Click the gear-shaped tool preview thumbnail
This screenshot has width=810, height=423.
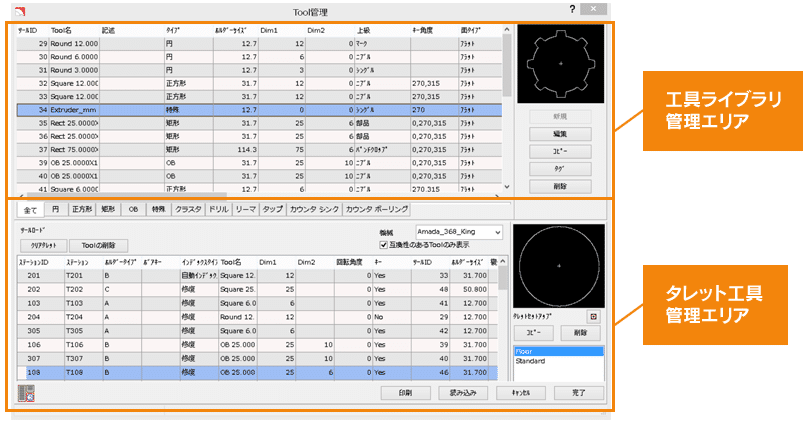[x=560, y=64]
